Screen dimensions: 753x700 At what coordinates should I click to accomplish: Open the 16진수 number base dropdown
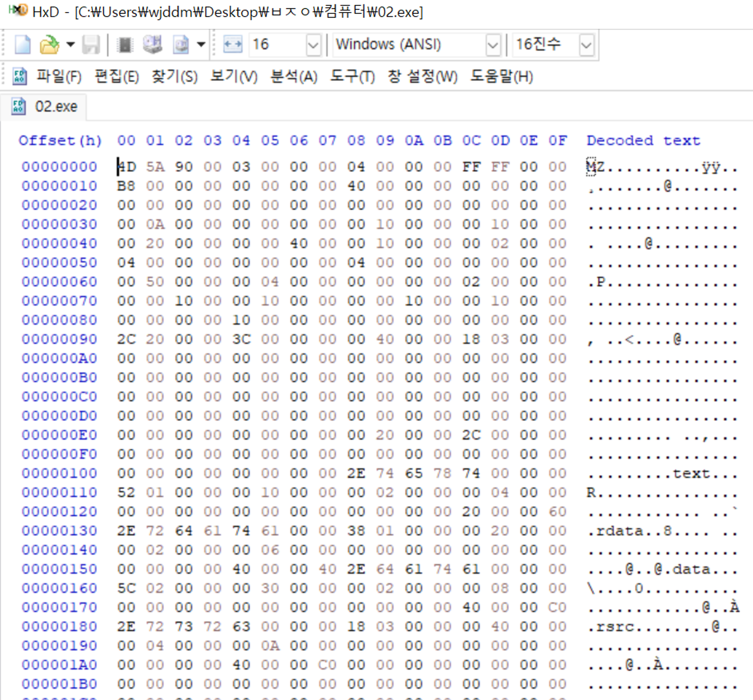point(586,45)
